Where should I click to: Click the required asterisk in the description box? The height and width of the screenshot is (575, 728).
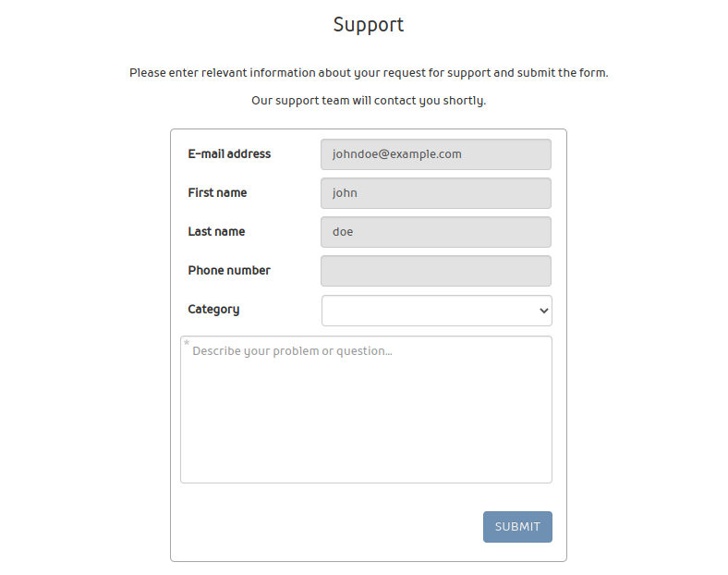(x=187, y=344)
